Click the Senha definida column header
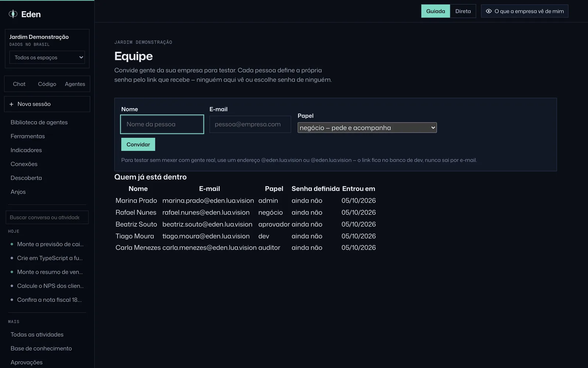This screenshot has height=368, width=588. (x=316, y=189)
